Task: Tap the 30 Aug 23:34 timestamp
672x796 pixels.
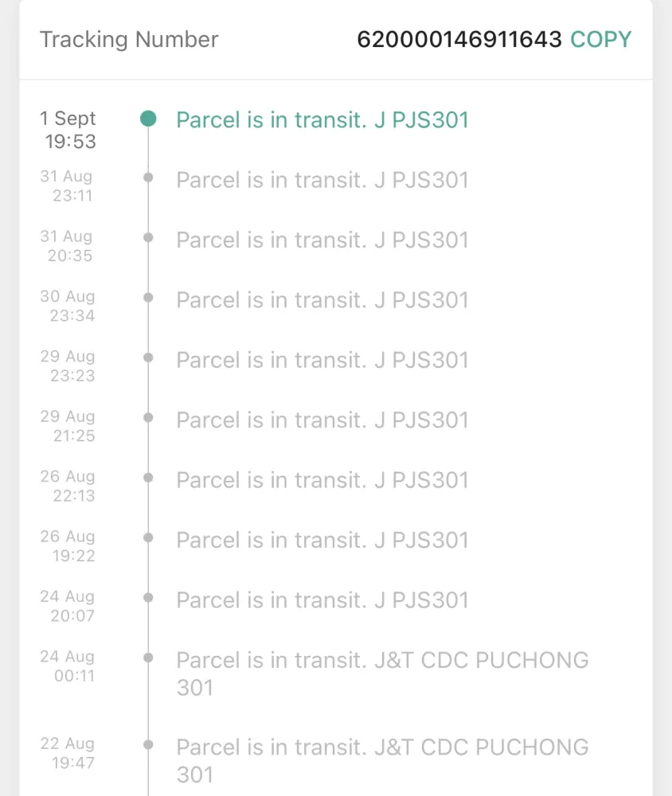Action: click(68, 306)
